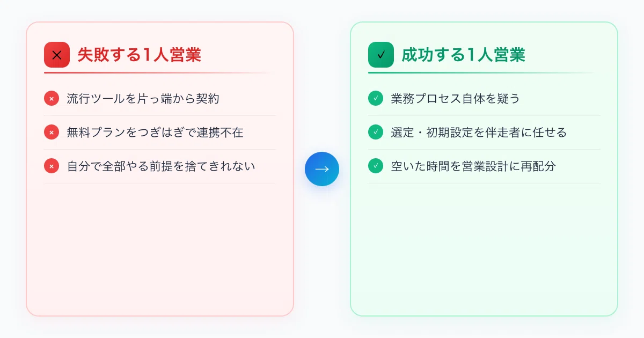Viewport: 644px width, 338px height.
Task: Click the 成功する1人営業 heading
Action: (x=464, y=55)
